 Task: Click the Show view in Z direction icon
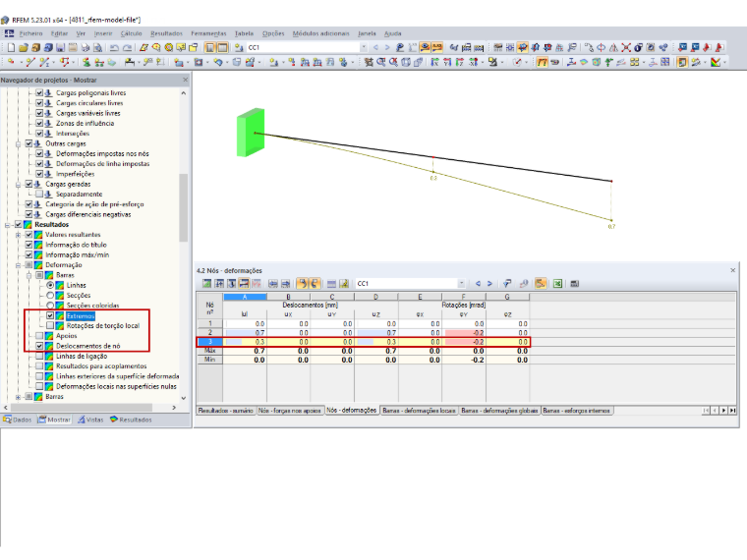tap(459, 62)
